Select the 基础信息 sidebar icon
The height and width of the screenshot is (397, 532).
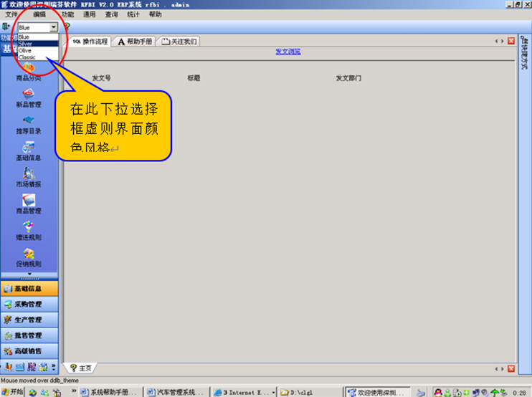click(29, 151)
